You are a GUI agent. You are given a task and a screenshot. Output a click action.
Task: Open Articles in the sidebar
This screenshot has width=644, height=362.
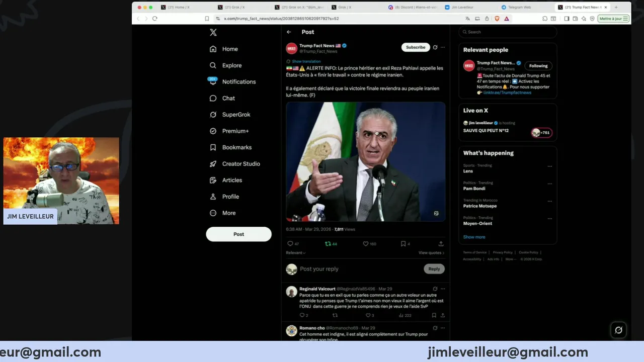pyautogui.click(x=225, y=180)
